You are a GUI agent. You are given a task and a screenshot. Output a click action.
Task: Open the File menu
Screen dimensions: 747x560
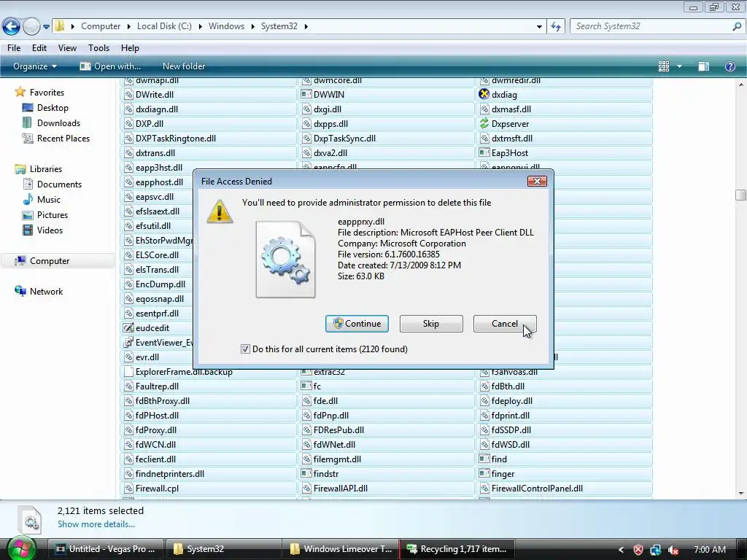tap(14, 48)
